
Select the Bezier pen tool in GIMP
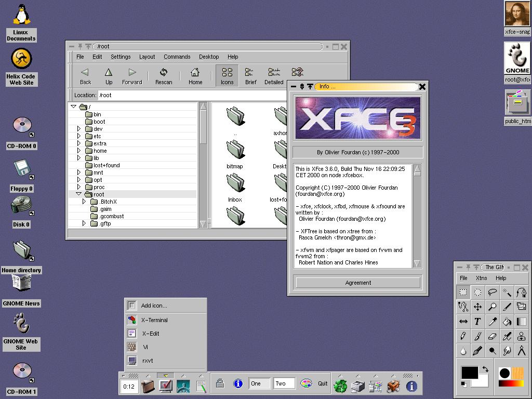(x=522, y=292)
